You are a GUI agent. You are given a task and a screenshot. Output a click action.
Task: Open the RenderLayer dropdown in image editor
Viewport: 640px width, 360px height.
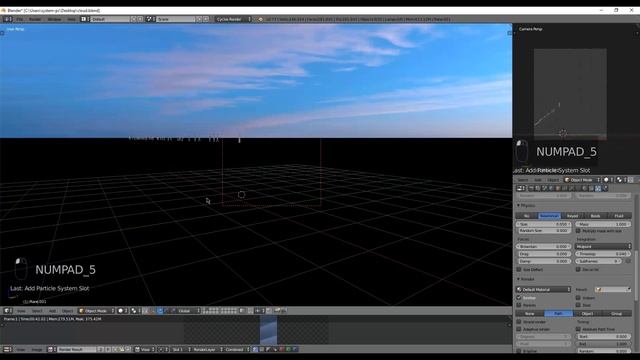pyautogui.click(x=207, y=349)
